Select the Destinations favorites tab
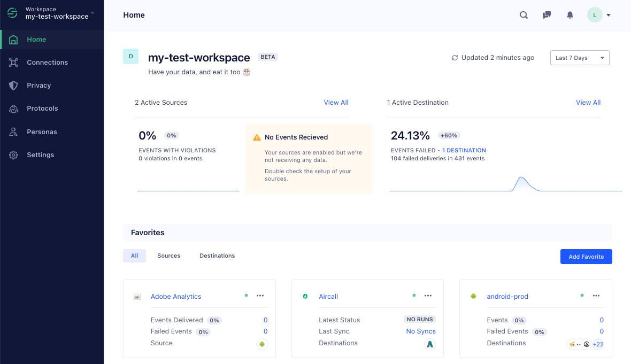631x364 pixels. point(217,255)
